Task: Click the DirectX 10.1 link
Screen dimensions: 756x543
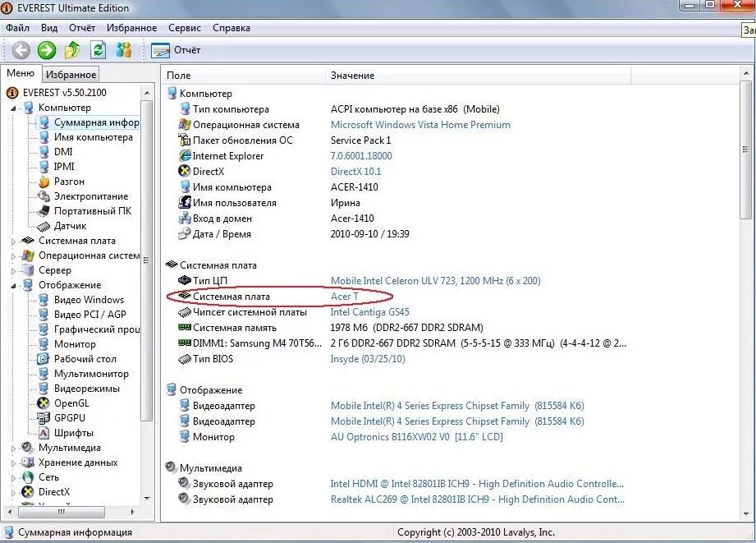Action: (x=355, y=172)
